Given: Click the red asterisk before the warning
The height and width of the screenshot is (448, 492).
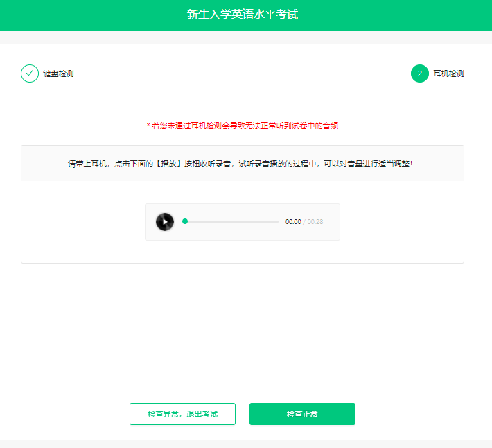Looking at the screenshot, I should pos(148,126).
